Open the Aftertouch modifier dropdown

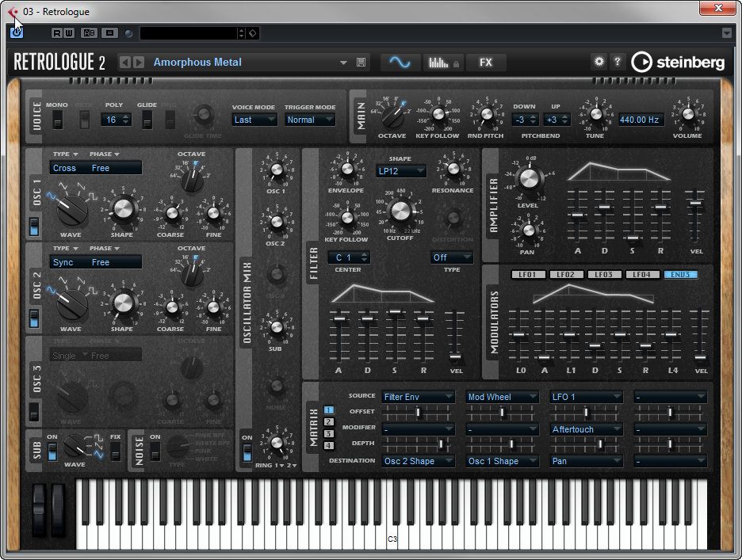[587, 429]
